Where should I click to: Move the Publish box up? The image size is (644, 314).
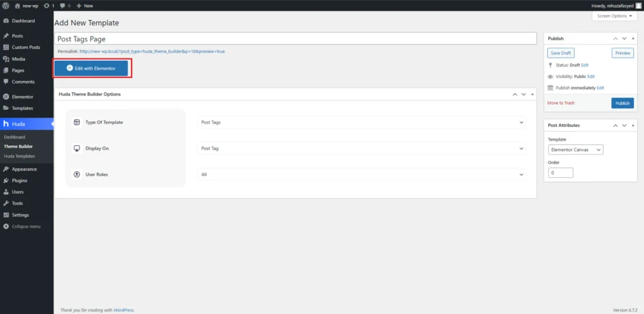coord(615,38)
